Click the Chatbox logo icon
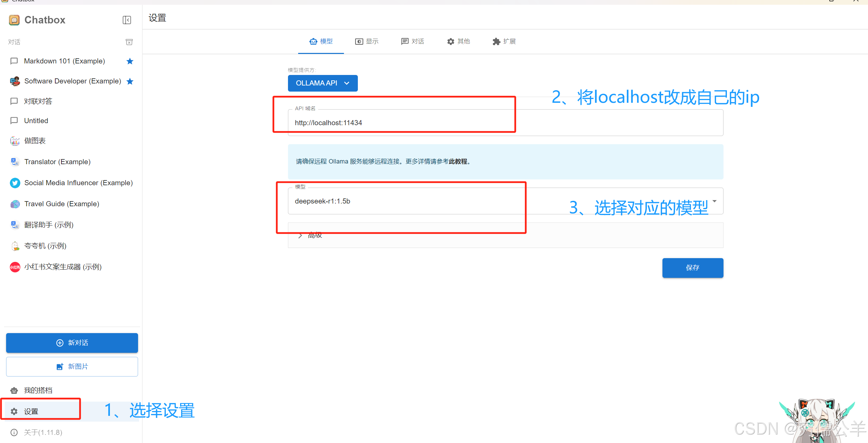868x443 pixels. click(x=14, y=20)
